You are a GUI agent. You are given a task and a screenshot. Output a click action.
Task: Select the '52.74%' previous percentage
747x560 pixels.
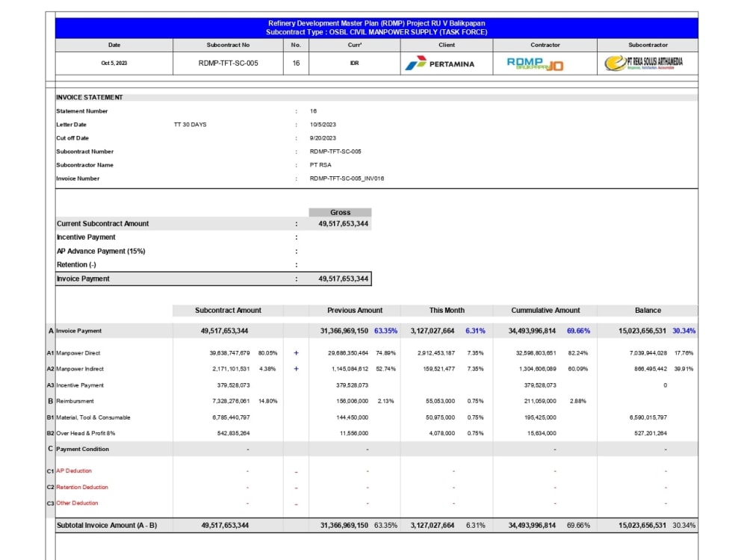tap(386, 369)
